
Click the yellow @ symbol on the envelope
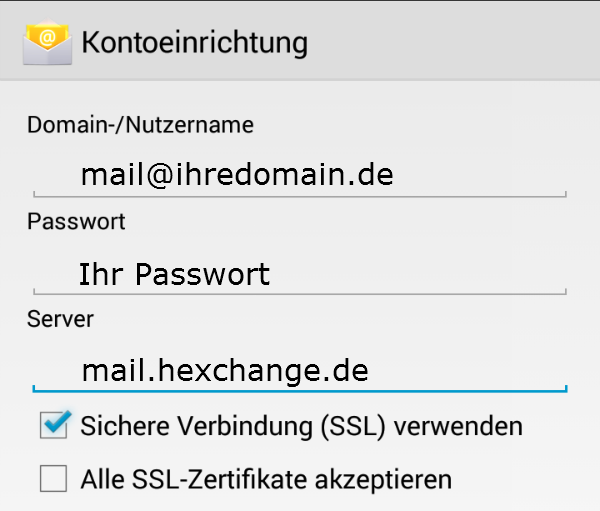(47, 38)
